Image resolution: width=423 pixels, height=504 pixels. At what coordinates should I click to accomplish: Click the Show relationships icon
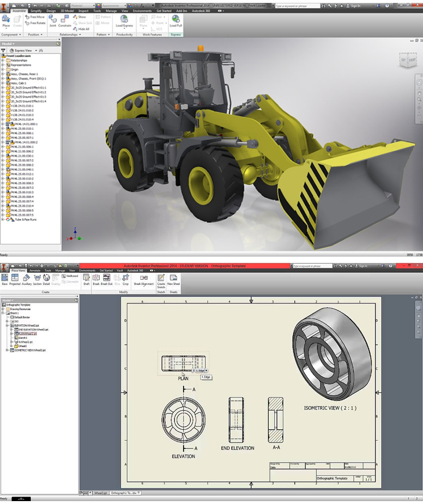[x=80, y=17]
